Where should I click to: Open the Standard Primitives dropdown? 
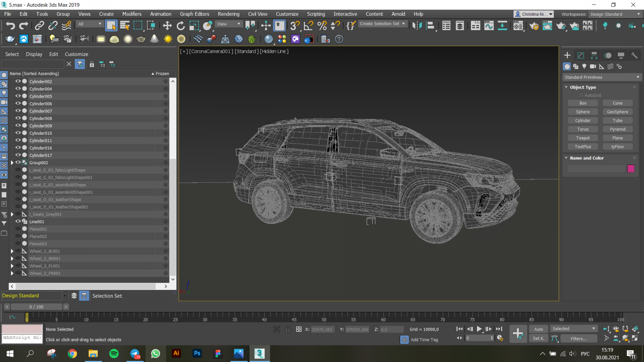602,77
